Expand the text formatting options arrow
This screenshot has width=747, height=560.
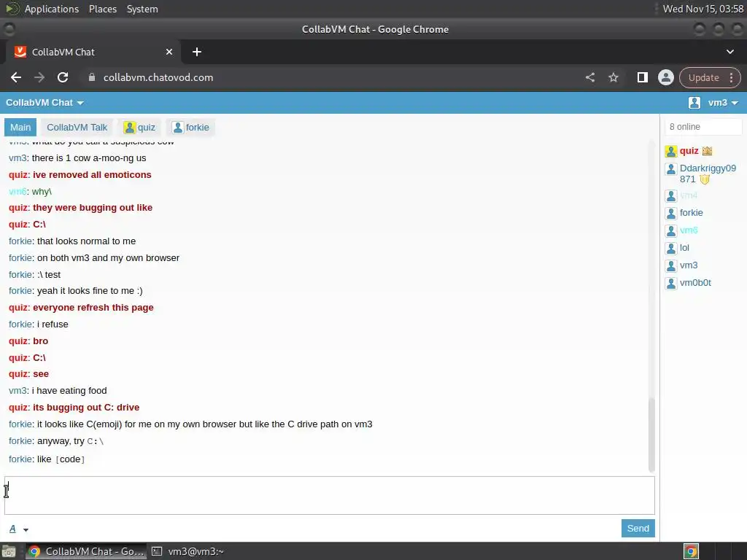(26, 529)
